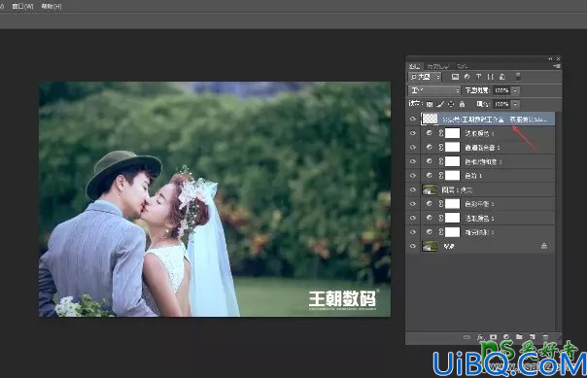Image resolution: width=588 pixels, height=378 pixels.
Task: Add a layer mask via bottom icon
Action: 494,337
